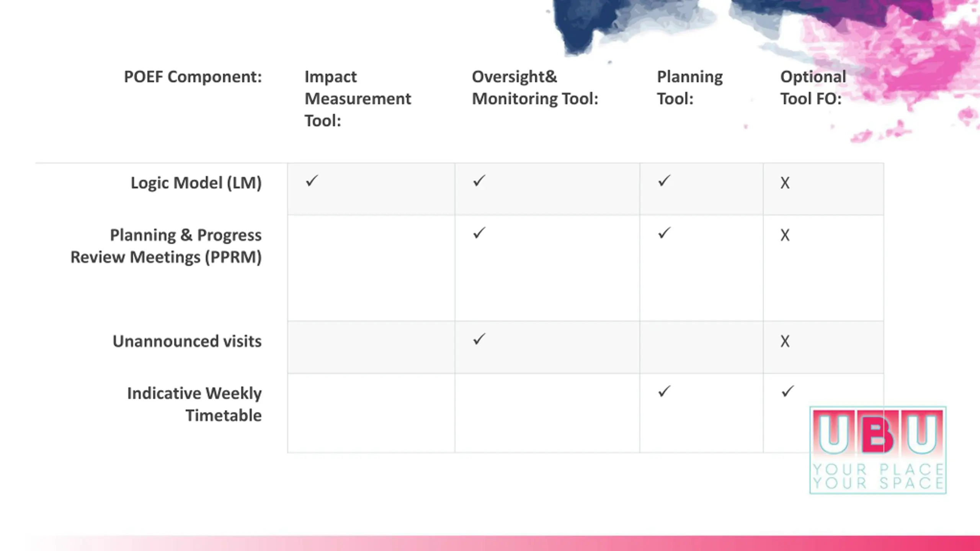This screenshot has width=980, height=551.
Task: Select the Logic Model (LM) row label
Action: 196,183
